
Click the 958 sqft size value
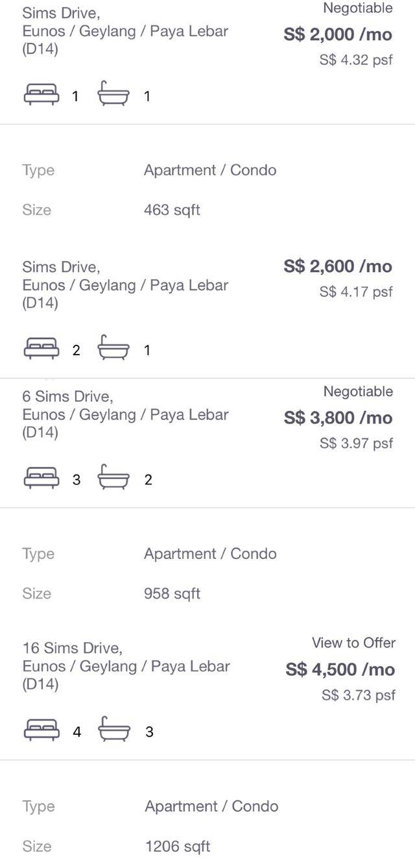172,593
